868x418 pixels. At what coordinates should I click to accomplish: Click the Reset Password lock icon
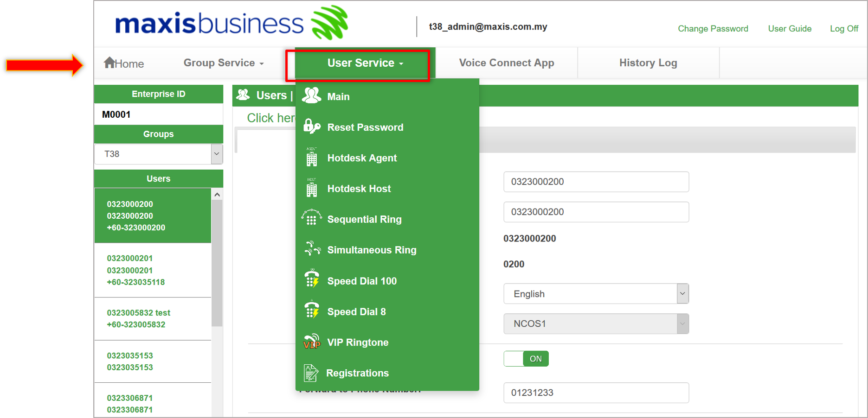pos(311,127)
